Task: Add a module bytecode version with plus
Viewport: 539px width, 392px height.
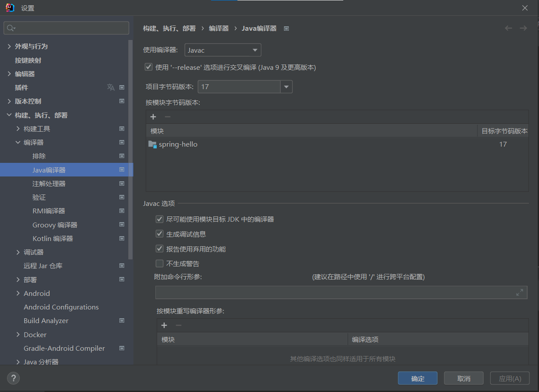Action: [x=153, y=117]
